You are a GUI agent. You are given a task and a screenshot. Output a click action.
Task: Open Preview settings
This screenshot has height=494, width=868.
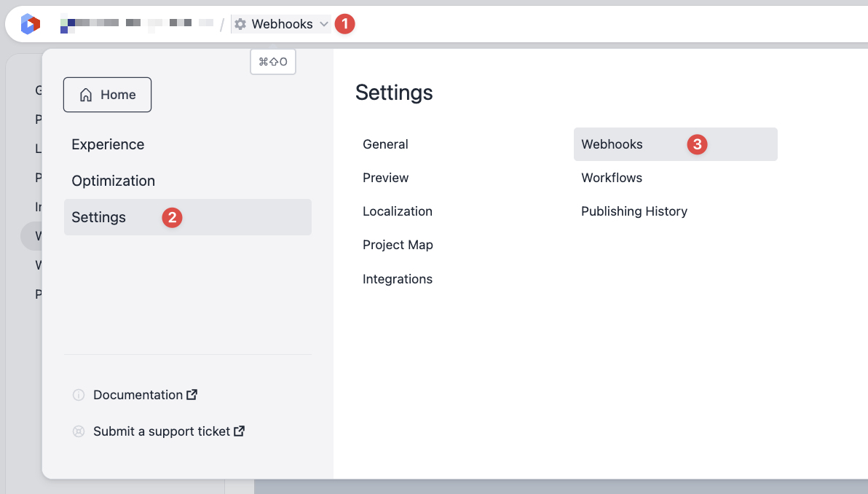point(385,178)
